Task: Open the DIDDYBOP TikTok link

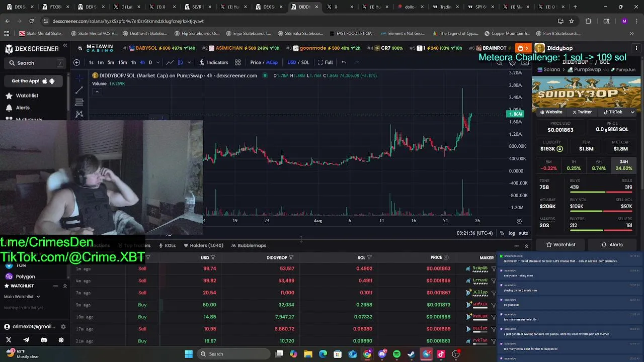Action: point(613,112)
